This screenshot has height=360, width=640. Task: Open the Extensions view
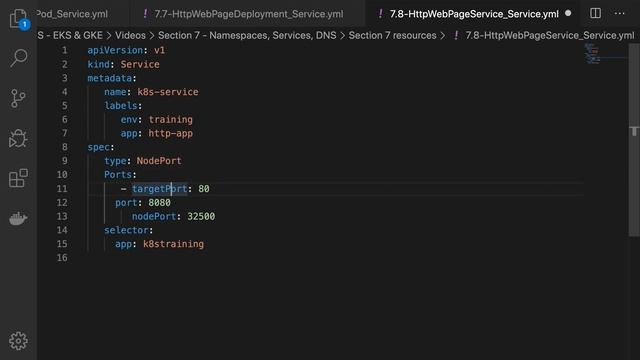tap(18, 178)
